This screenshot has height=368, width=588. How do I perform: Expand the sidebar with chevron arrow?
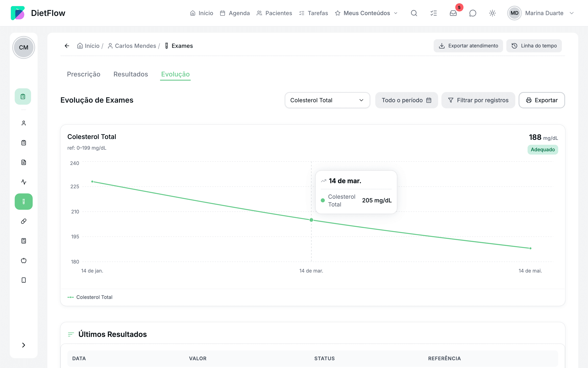[x=23, y=345]
